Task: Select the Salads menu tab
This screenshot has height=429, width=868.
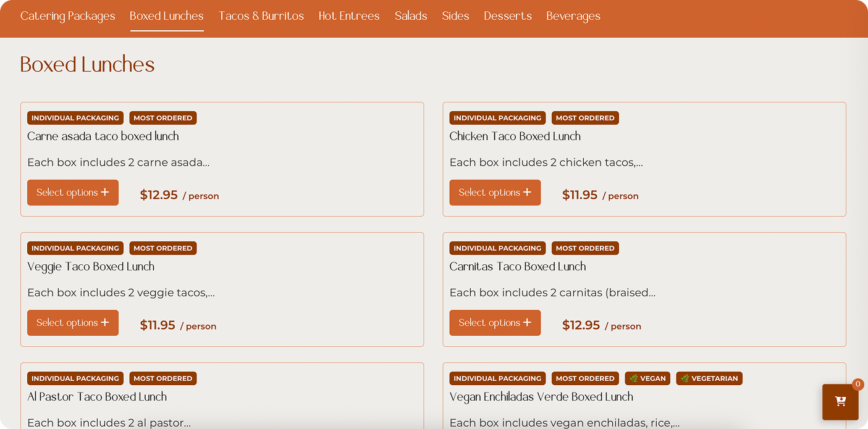Action: click(x=411, y=16)
